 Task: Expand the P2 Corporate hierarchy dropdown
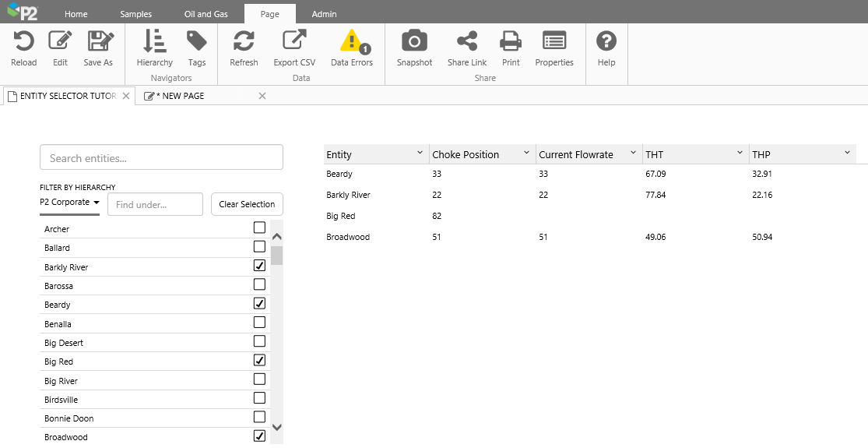(x=69, y=203)
